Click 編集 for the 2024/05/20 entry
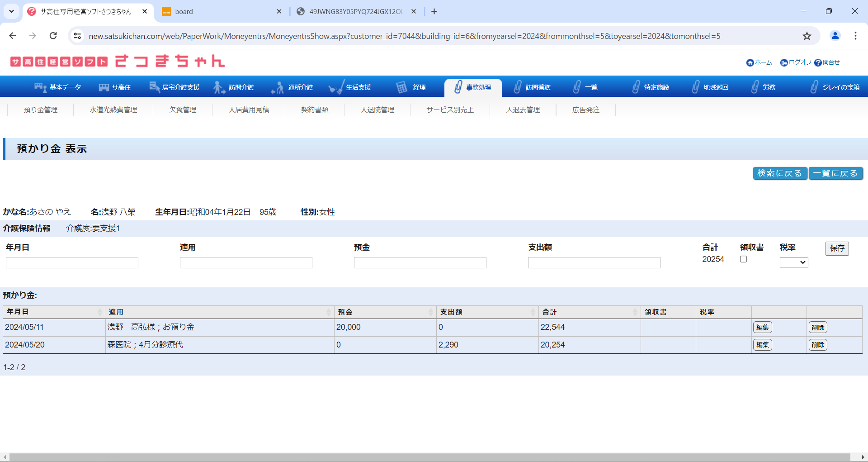 coord(762,345)
